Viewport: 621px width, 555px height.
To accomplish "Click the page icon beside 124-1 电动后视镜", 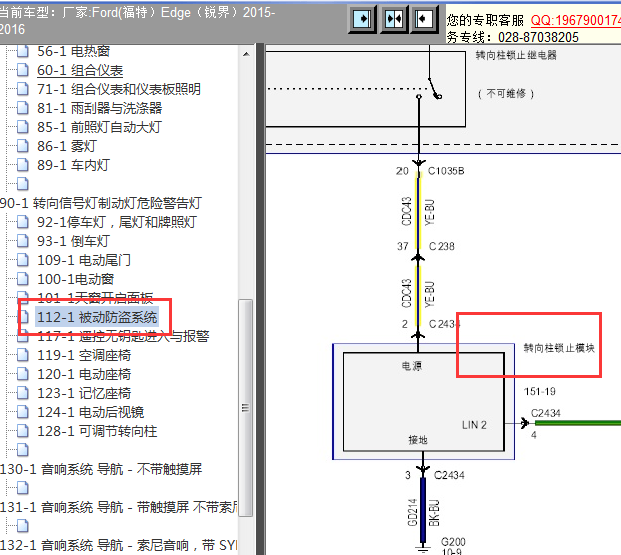I will pyautogui.click(x=23, y=412).
